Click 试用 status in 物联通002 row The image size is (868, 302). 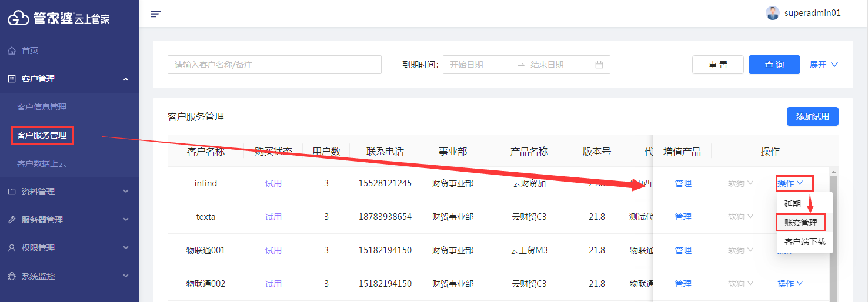tap(273, 284)
